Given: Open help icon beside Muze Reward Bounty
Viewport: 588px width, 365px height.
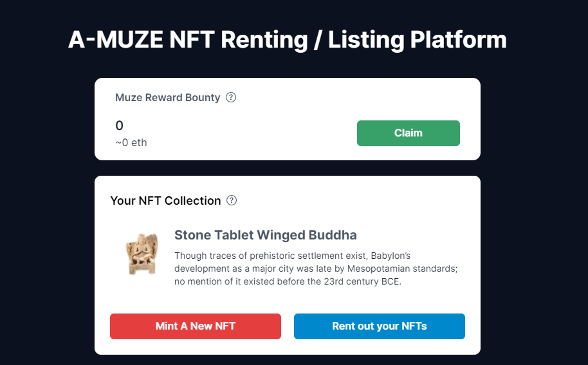Looking at the screenshot, I should 230,98.
